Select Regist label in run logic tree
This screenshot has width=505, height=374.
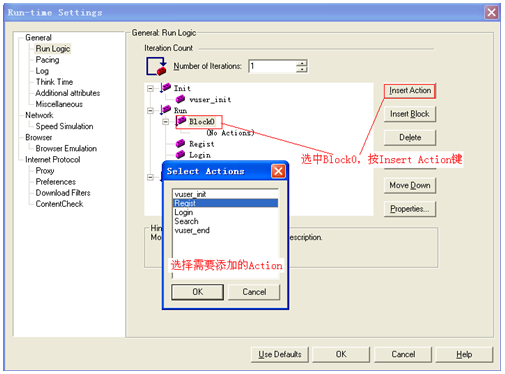point(202,144)
